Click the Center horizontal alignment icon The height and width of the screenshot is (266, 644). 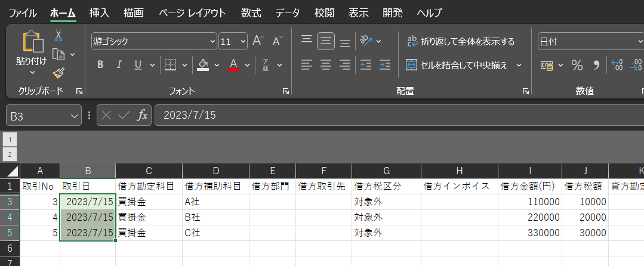tap(326, 65)
